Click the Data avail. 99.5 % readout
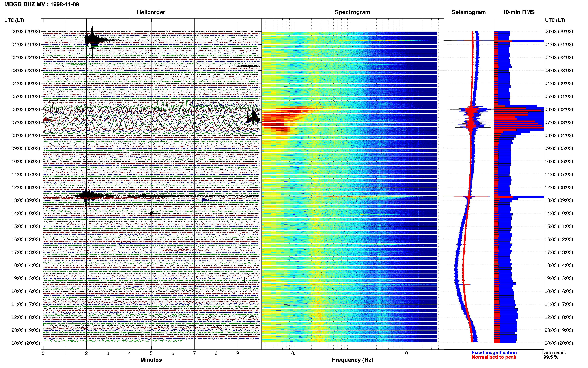 tap(554, 355)
